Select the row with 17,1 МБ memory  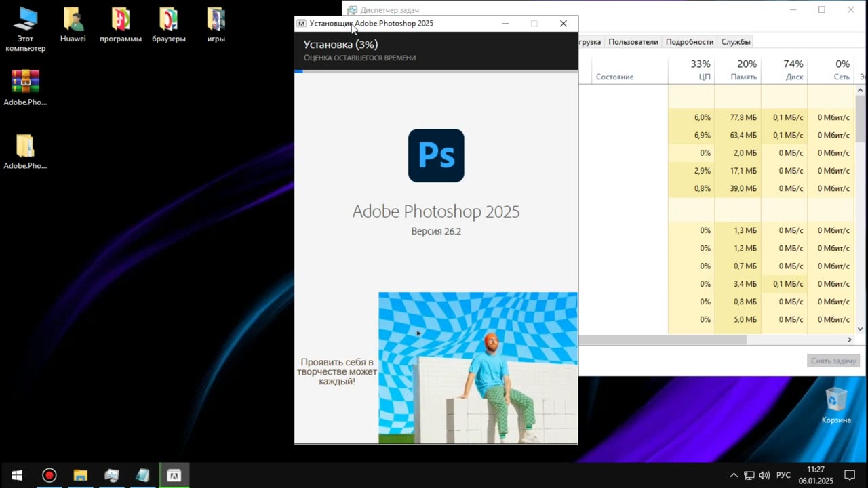(716, 171)
